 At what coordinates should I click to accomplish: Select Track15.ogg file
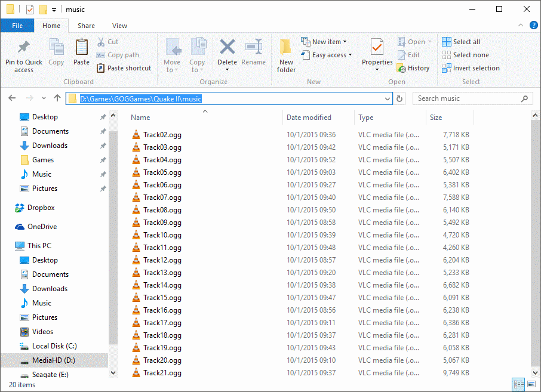[x=157, y=298]
